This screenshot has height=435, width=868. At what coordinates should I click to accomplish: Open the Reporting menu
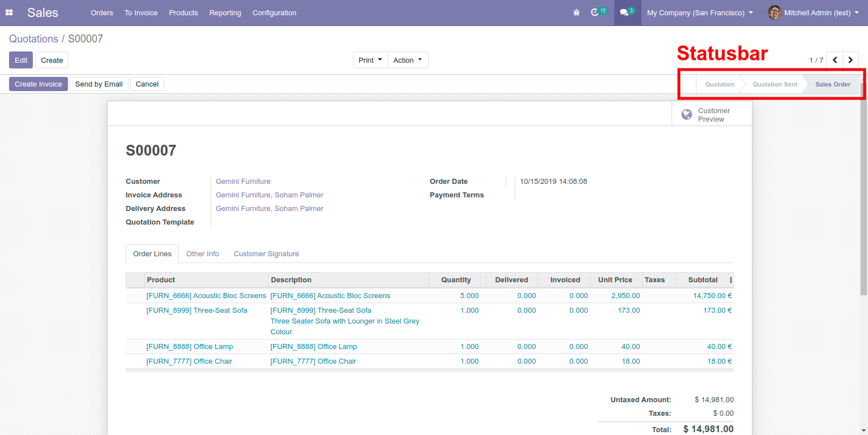click(x=225, y=12)
